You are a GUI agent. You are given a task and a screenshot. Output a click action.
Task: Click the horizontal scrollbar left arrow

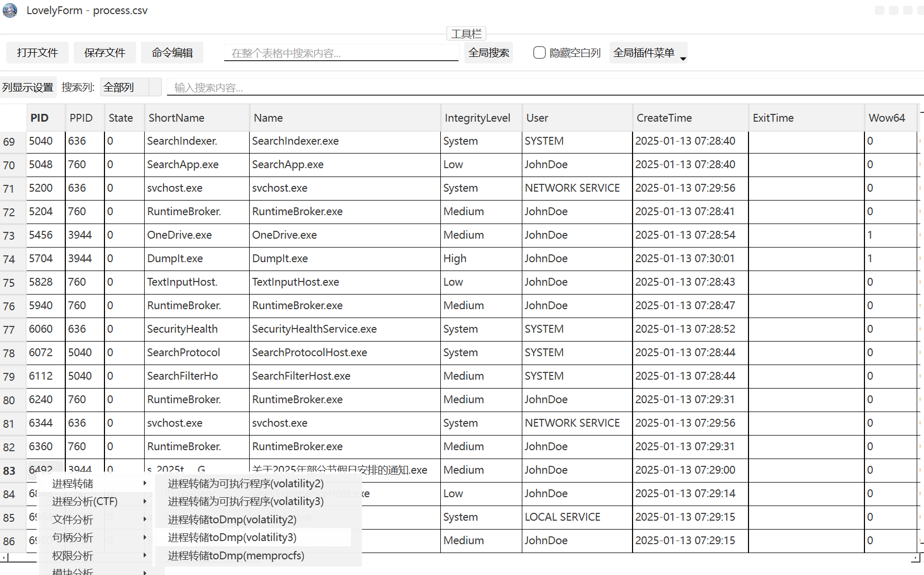pos(5,558)
